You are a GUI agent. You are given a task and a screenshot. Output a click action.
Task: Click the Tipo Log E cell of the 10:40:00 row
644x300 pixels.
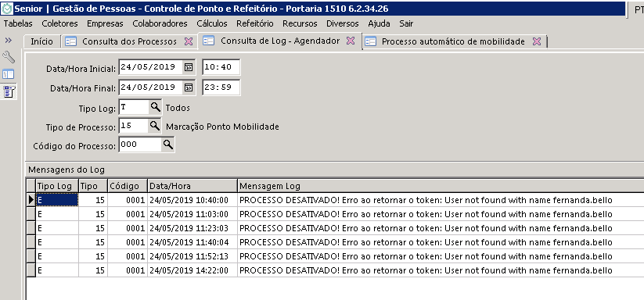[57, 200]
